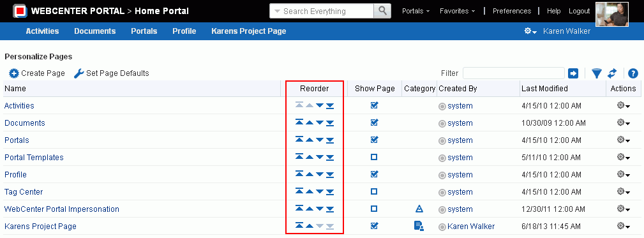The image size is (644, 238).
Task: Move Documents page up one position
Action: pos(310,123)
